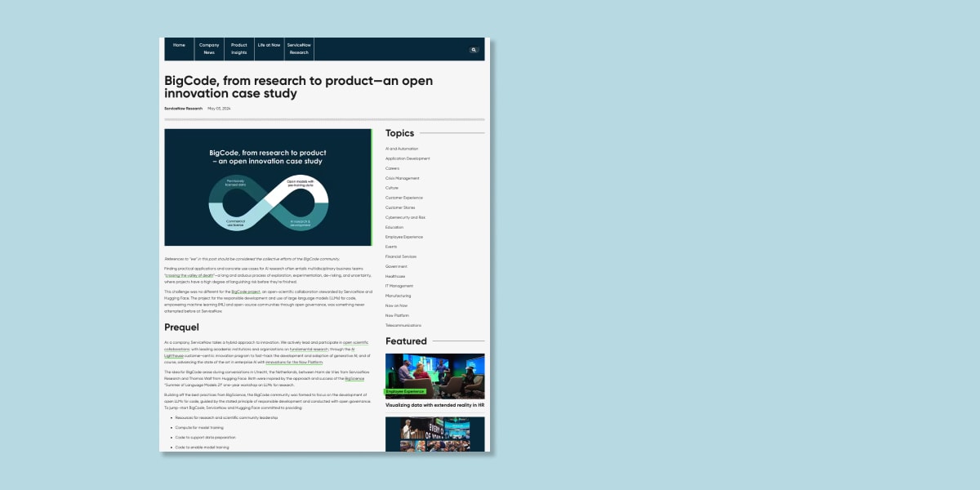
Task: Open the Customer Stories topic
Action: pyautogui.click(x=400, y=207)
